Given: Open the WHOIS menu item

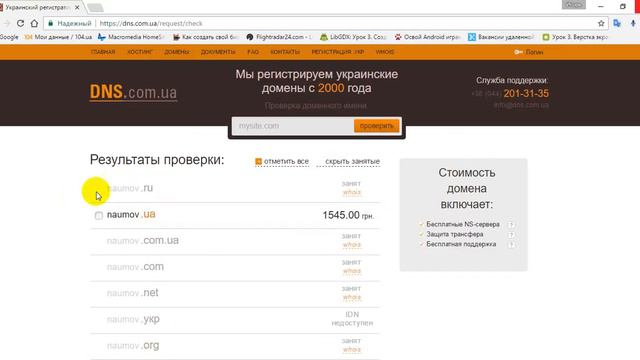Looking at the screenshot, I should [x=385, y=52].
